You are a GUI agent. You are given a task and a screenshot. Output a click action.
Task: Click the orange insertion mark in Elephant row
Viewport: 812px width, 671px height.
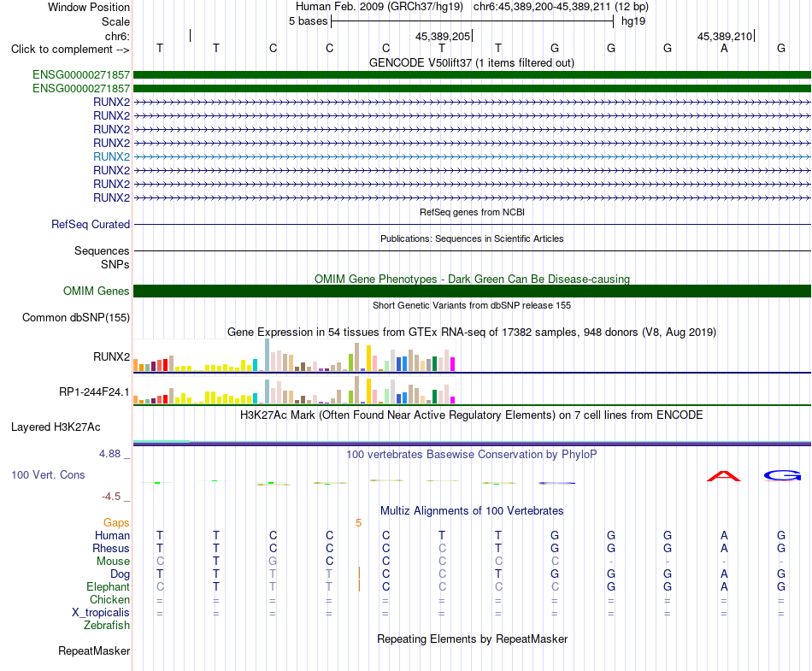pos(359,586)
